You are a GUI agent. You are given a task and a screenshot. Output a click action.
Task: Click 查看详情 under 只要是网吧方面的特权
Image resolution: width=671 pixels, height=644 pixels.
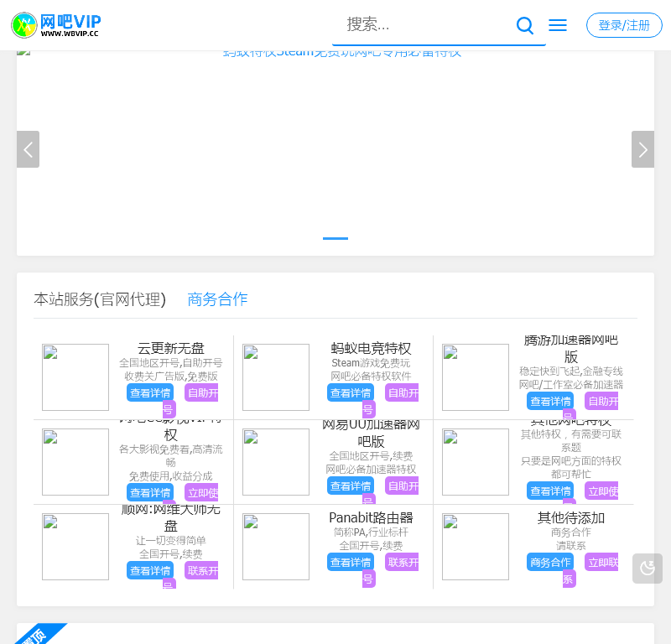tap(550, 491)
